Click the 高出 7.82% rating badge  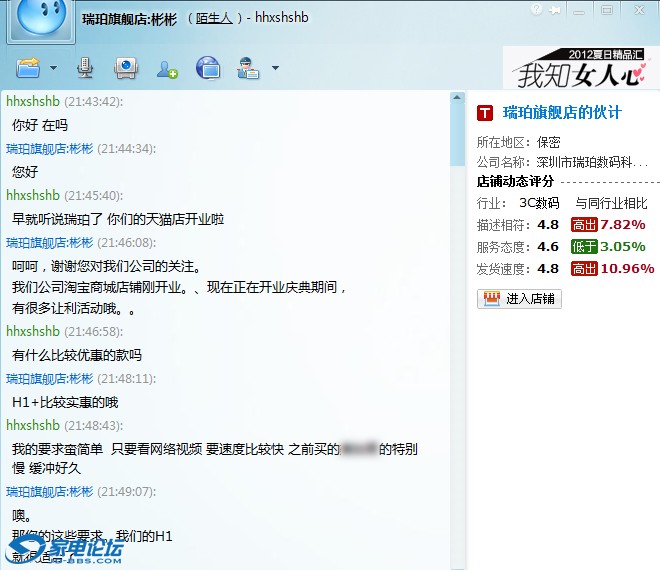pos(608,225)
